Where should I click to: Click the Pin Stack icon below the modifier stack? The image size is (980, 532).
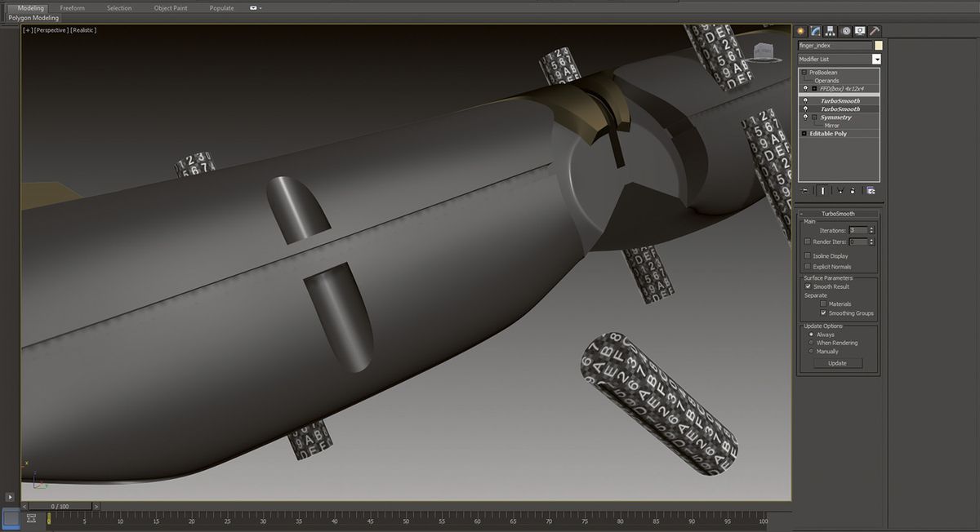pyautogui.click(x=804, y=190)
